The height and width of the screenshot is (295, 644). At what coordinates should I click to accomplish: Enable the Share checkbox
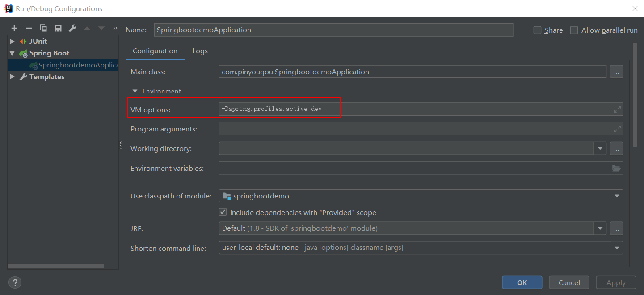click(x=538, y=30)
